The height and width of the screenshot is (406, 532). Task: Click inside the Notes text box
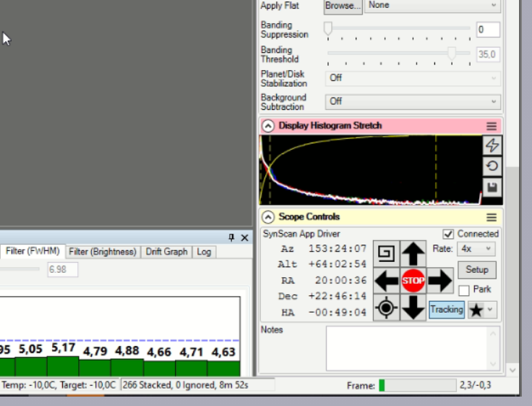coord(413,349)
